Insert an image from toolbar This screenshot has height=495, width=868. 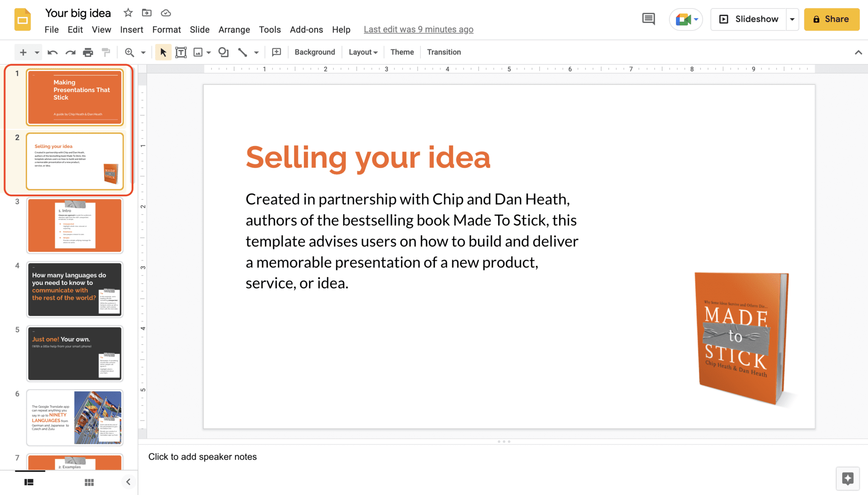tap(198, 52)
